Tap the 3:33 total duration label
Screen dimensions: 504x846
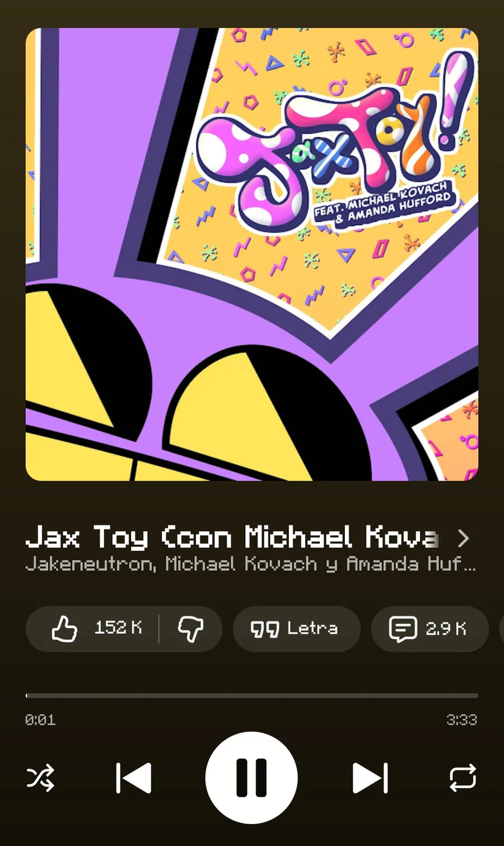[462, 720]
